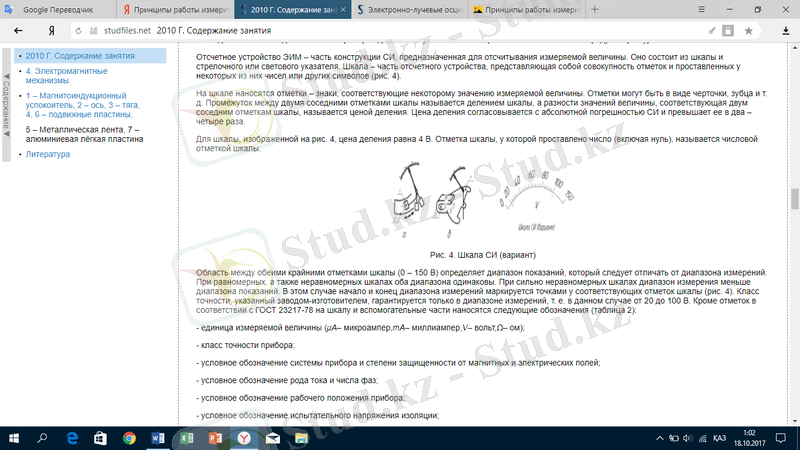
Task: Open a new tab with the plus button
Action: point(594,9)
